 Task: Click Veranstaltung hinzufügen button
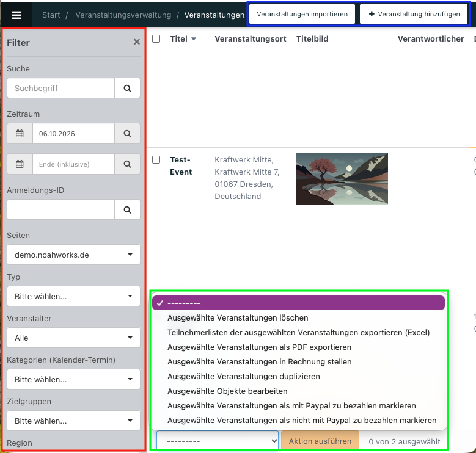point(414,14)
